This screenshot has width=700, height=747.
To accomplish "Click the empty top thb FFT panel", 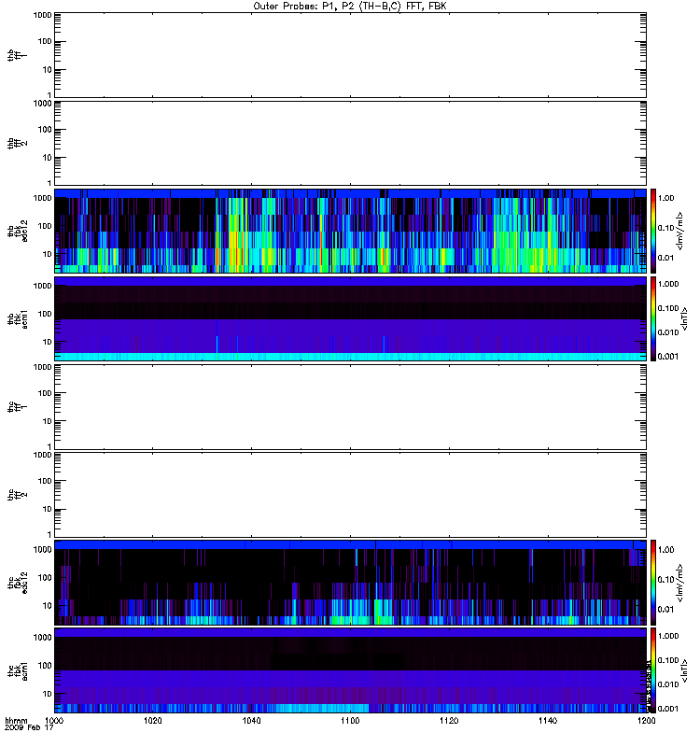I will pyautogui.click(x=350, y=54).
